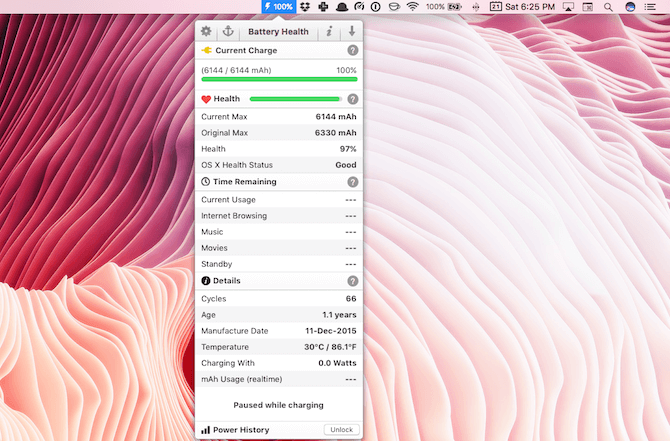The height and width of the screenshot is (441, 670).
Task: Open help for Time Remaining section
Action: coord(353,182)
